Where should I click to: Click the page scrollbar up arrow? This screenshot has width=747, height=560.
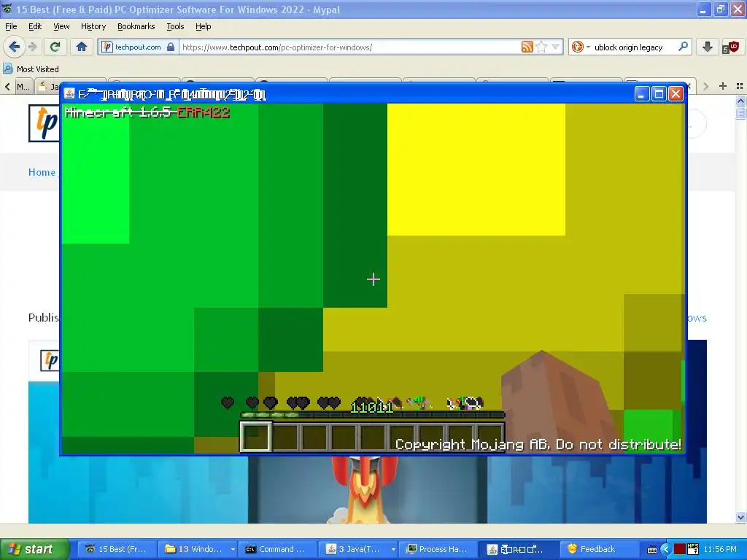(x=740, y=101)
